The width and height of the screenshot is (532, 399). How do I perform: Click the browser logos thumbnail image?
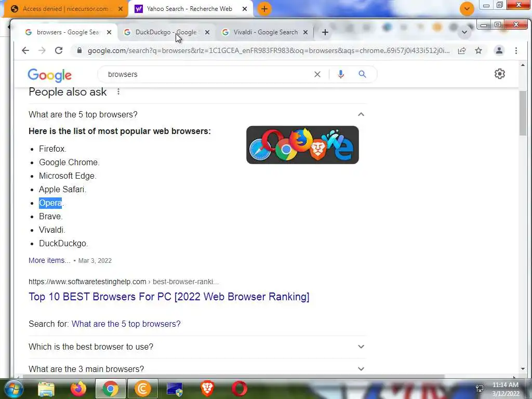pos(302,145)
